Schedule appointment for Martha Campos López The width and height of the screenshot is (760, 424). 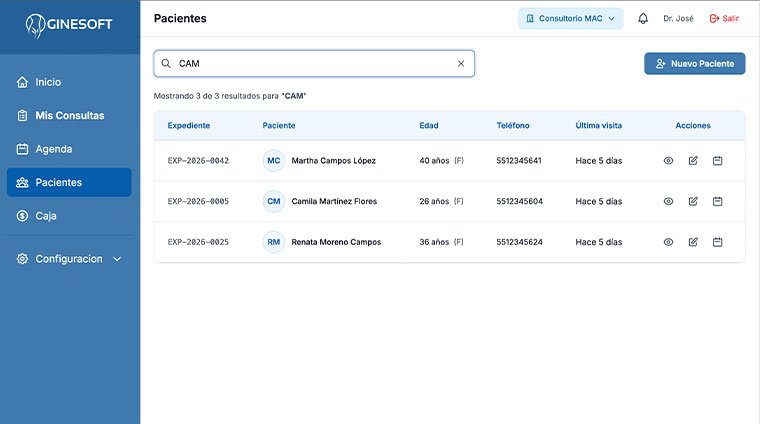(x=718, y=161)
